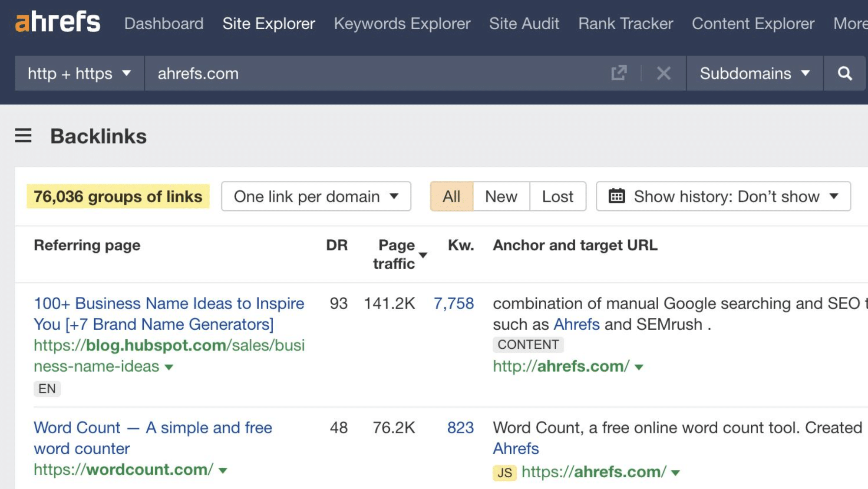Viewport: 868px width, 489px height.
Task: Clear the URL field with the X icon
Action: point(663,73)
